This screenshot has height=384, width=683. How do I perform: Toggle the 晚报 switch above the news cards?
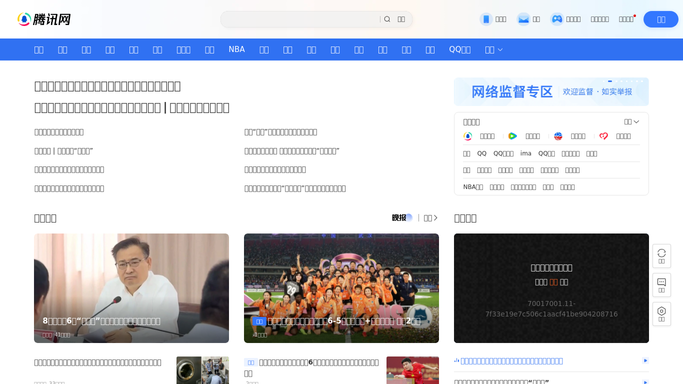tap(402, 218)
